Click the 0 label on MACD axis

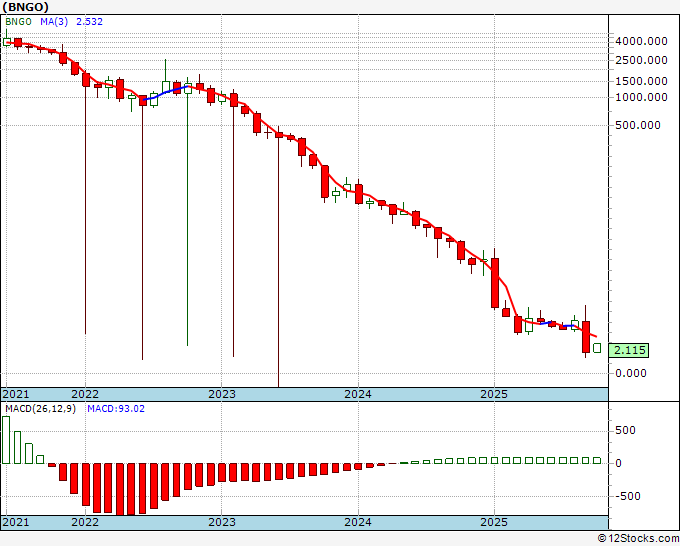618,463
